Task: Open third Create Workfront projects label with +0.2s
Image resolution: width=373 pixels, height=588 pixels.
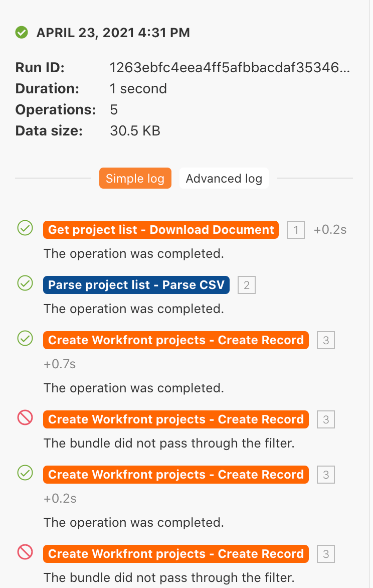Action: click(x=176, y=475)
